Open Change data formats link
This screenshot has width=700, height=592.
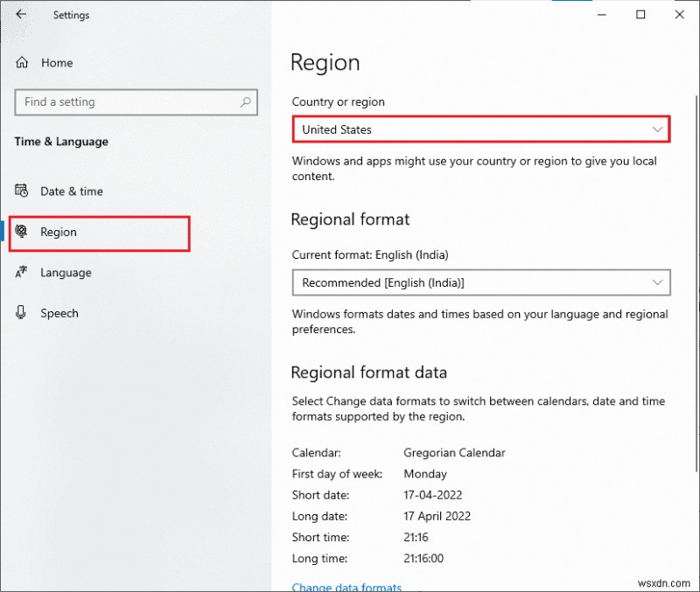346,587
